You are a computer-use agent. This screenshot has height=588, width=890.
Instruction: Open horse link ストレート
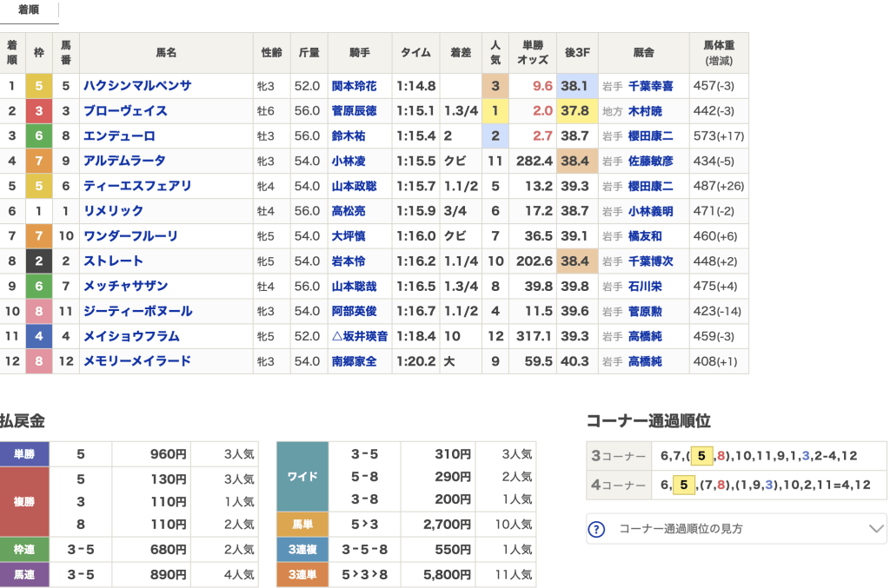tap(113, 261)
